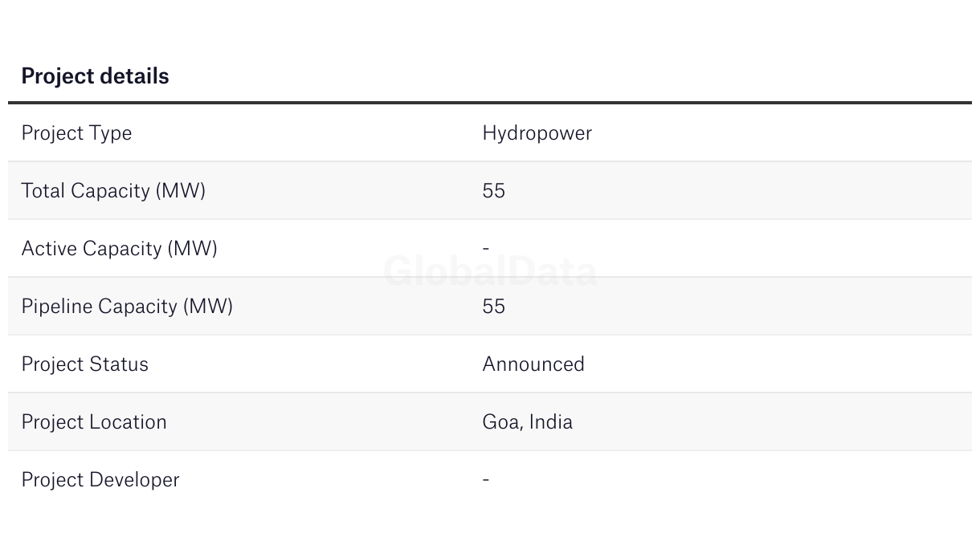980x541 pixels.
Task: Select the Pipeline Capacity (MW) label
Action: (127, 307)
